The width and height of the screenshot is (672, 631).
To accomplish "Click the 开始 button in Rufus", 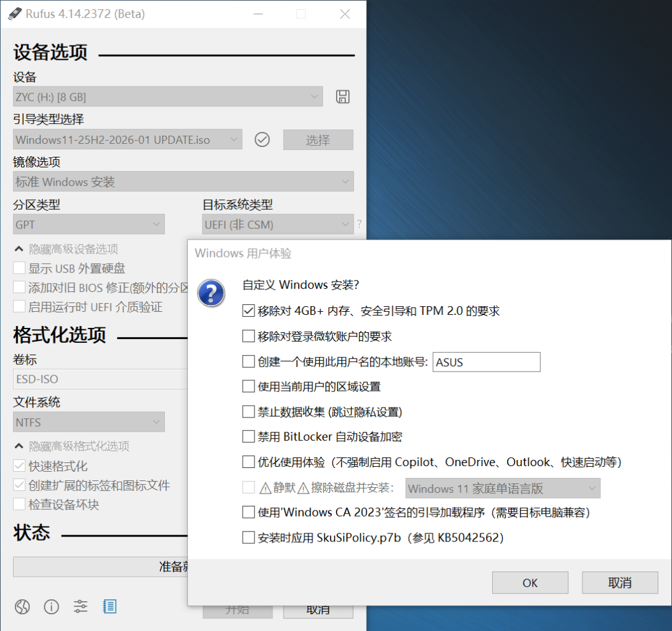I will pyautogui.click(x=238, y=612).
